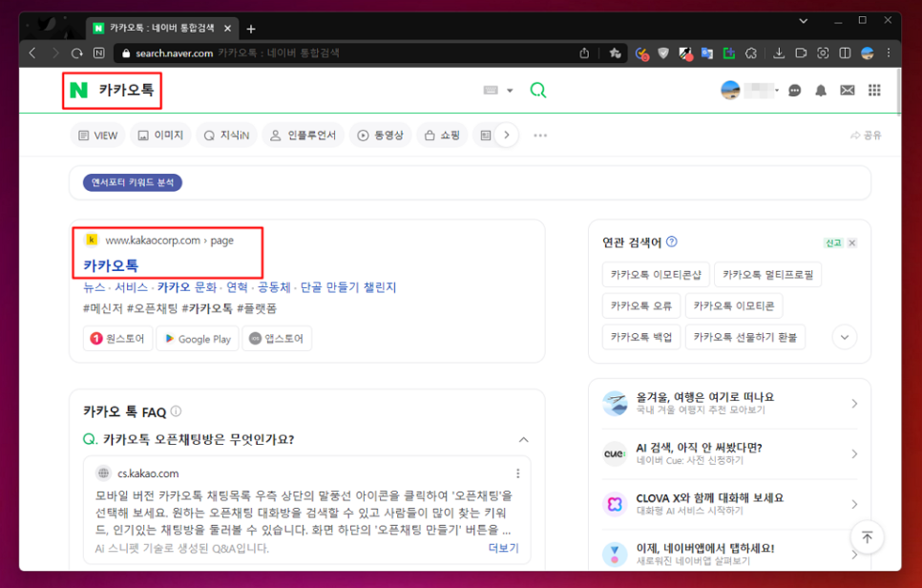Select 카카오톡 오류 related keyword
The image size is (922, 588).
tap(641, 305)
